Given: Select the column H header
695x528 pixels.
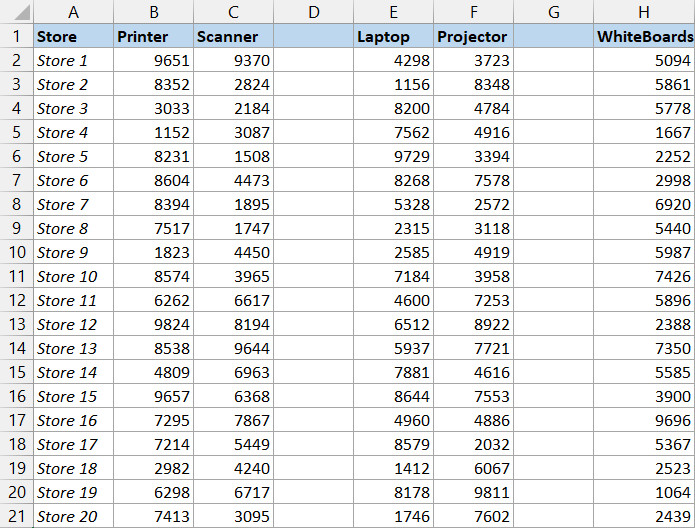Looking at the screenshot, I should pos(643,12).
